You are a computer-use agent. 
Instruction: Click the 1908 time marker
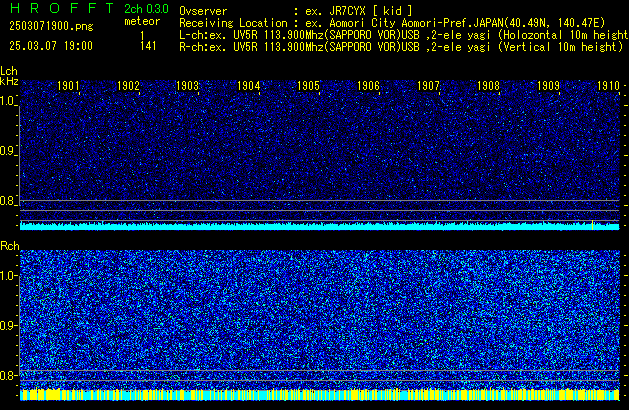[488, 86]
